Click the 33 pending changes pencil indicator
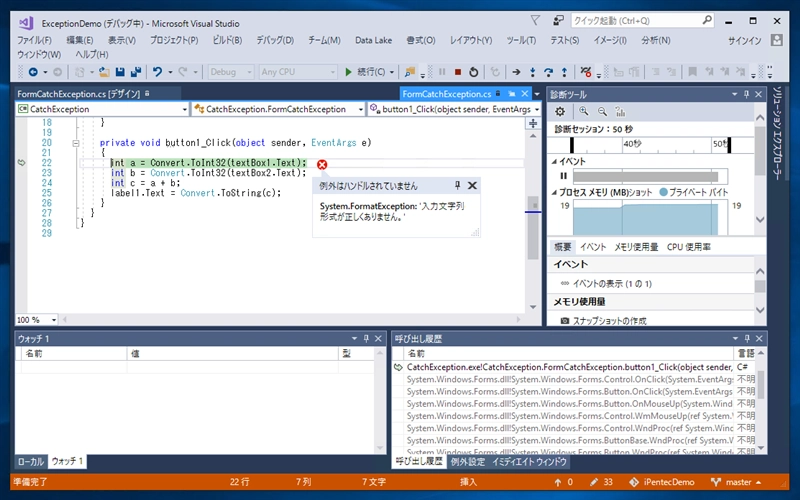The image size is (800, 500). click(x=601, y=482)
